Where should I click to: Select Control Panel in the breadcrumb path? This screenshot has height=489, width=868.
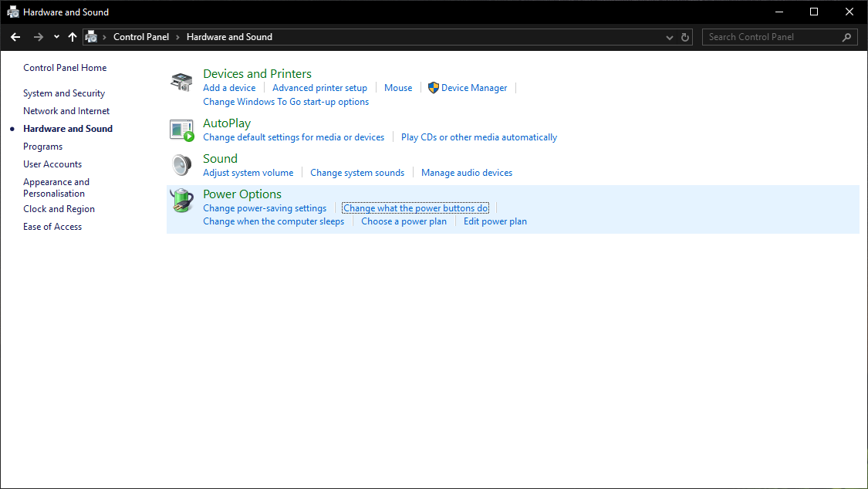[x=141, y=36]
